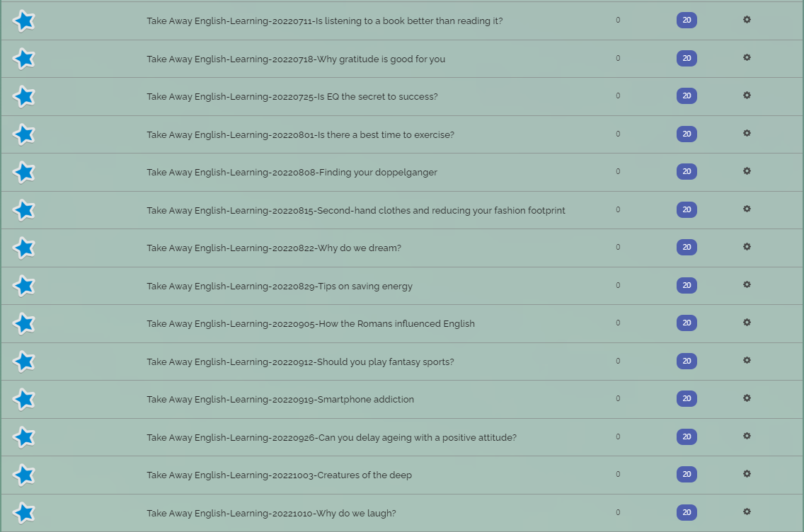
Task: Click the star beside 'Finding your doppelganger'
Action: (23, 172)
